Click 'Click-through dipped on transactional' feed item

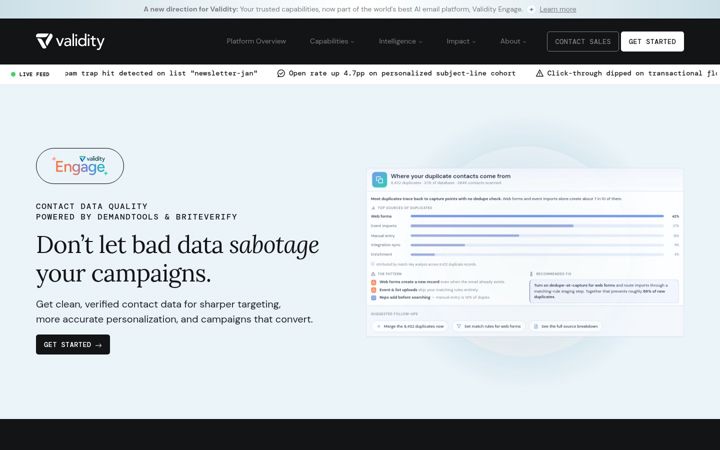(x=628, y=73)
